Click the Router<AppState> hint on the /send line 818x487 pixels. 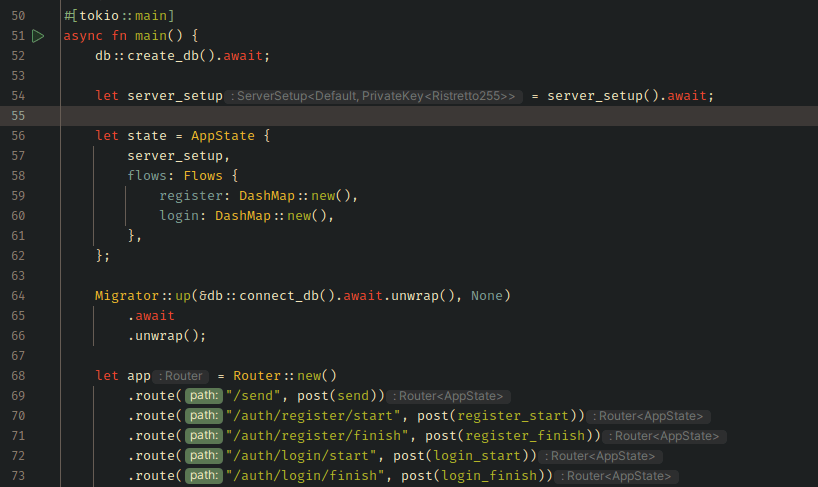pos(448,396)
